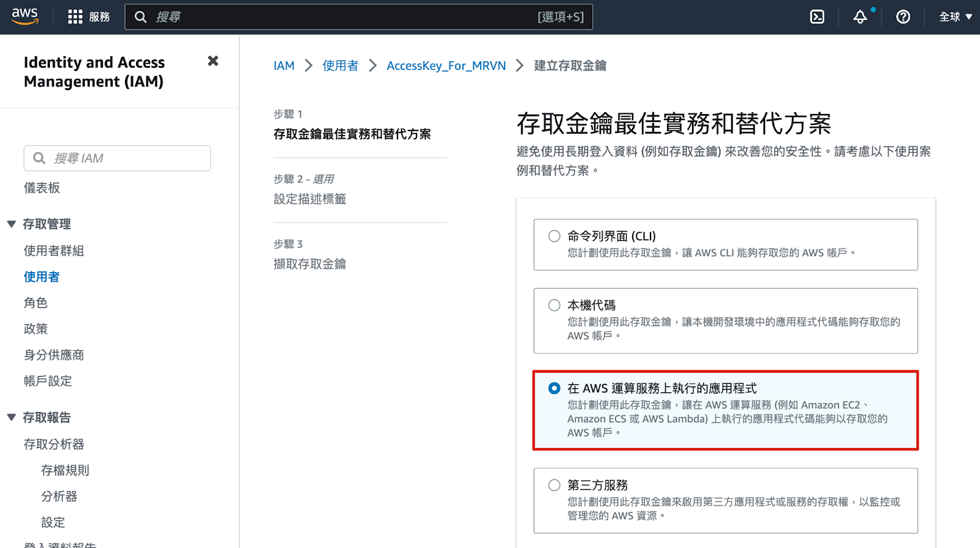Click AccessKey_For_MRVN breadcrumb link
The height and width of the screenshot is (548, 980).
446,66
